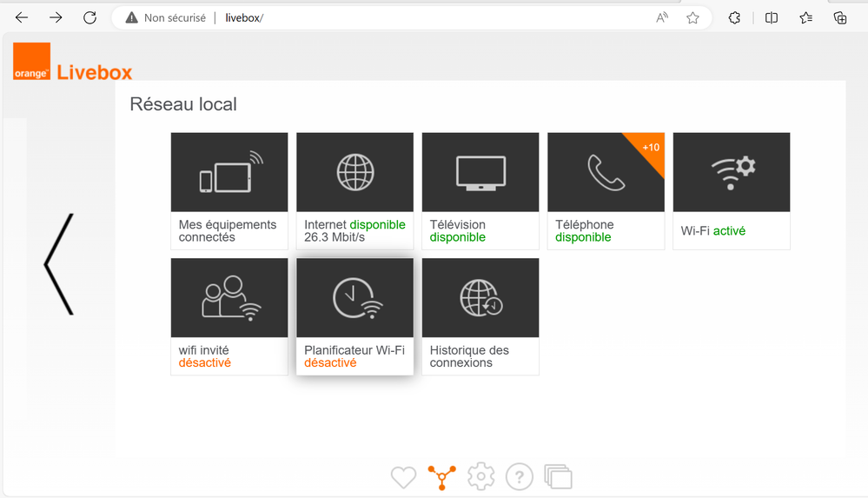This screenshot has height=498, width=868.
Task: Click 'Internet disponible 26.3 Mbit/s' label
Action: [354, 231]
